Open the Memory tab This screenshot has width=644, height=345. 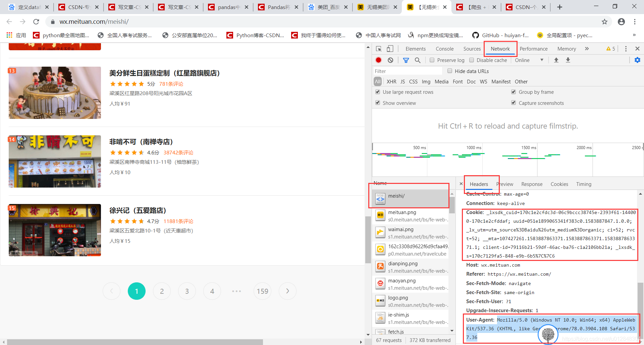[567, 49]
